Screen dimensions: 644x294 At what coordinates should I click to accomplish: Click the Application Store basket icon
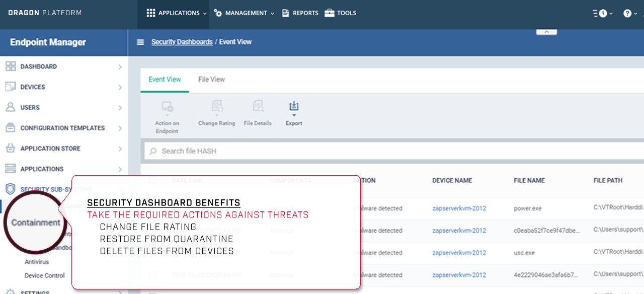pyautogui.click(x=10, y=149)
